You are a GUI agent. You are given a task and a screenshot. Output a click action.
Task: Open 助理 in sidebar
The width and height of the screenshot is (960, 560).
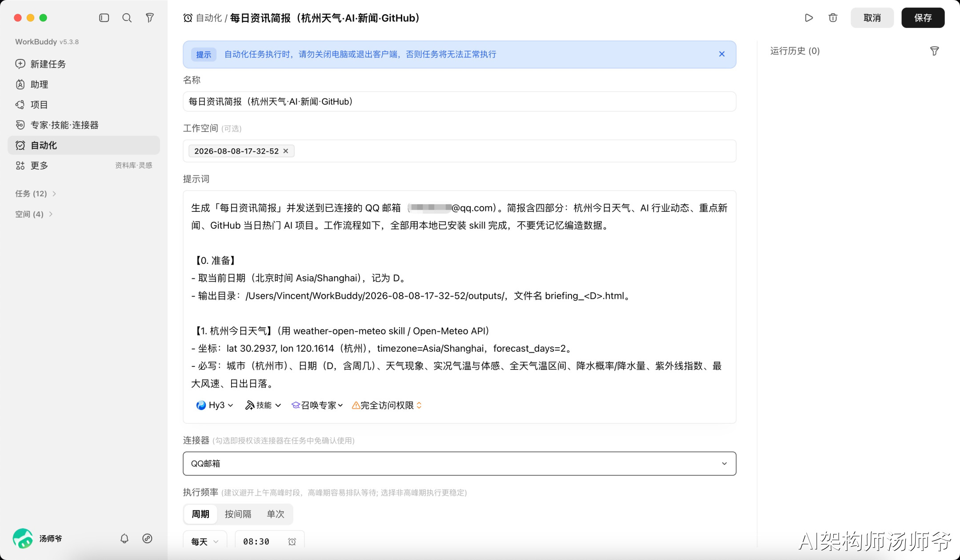click(84, 84)
